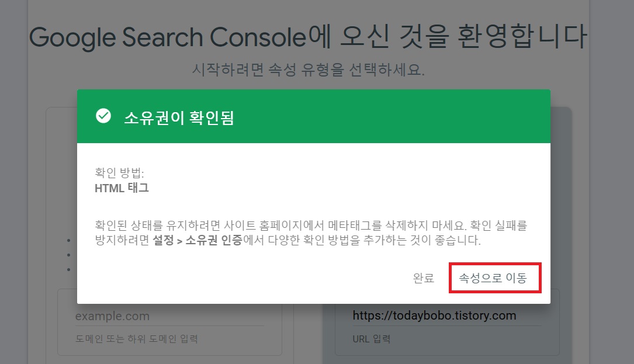This screenshot has height=364, width=634.
Task: Click the bold 설정 > 소유권 인증 text
Action: 198,240
